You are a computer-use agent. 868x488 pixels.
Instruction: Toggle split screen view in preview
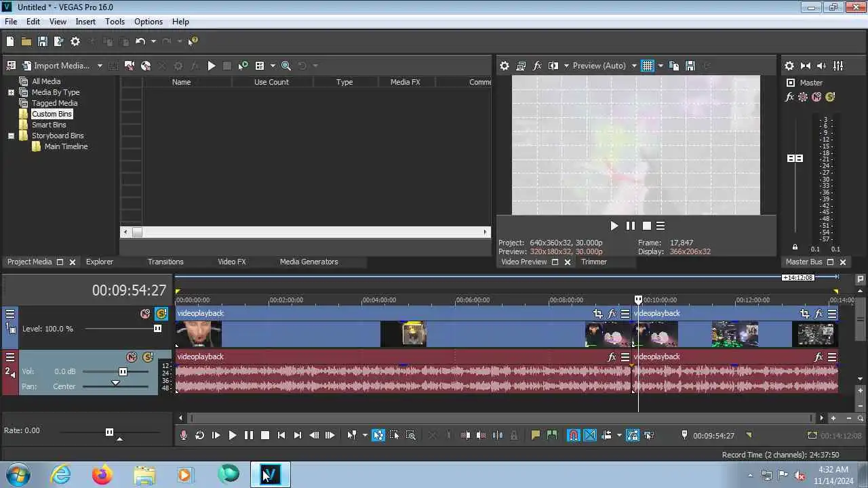(553, 66)
